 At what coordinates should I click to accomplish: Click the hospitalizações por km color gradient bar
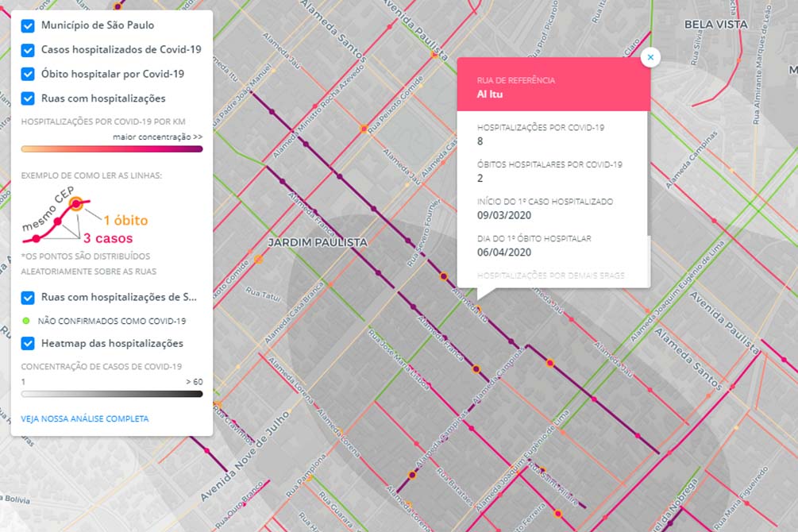112,149
